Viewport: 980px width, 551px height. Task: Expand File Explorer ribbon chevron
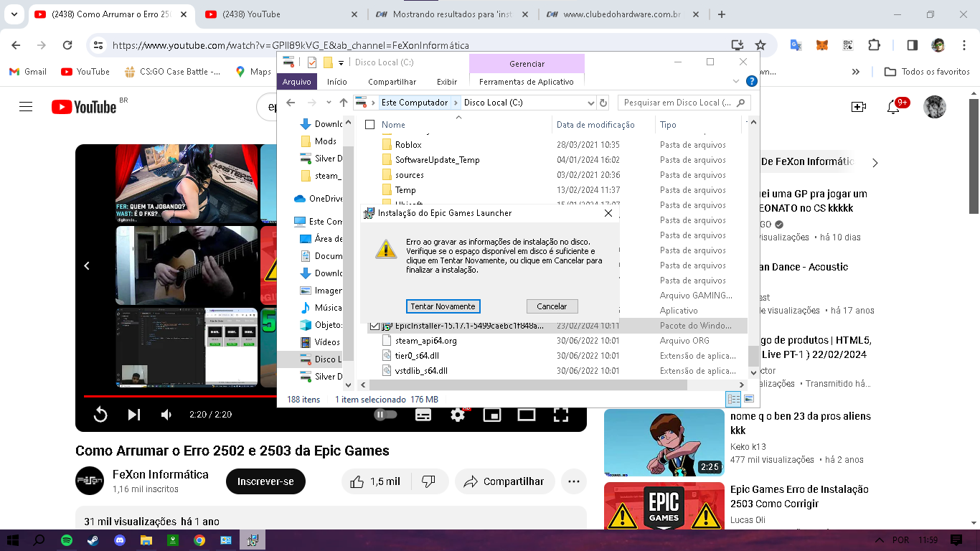point(736,82)
